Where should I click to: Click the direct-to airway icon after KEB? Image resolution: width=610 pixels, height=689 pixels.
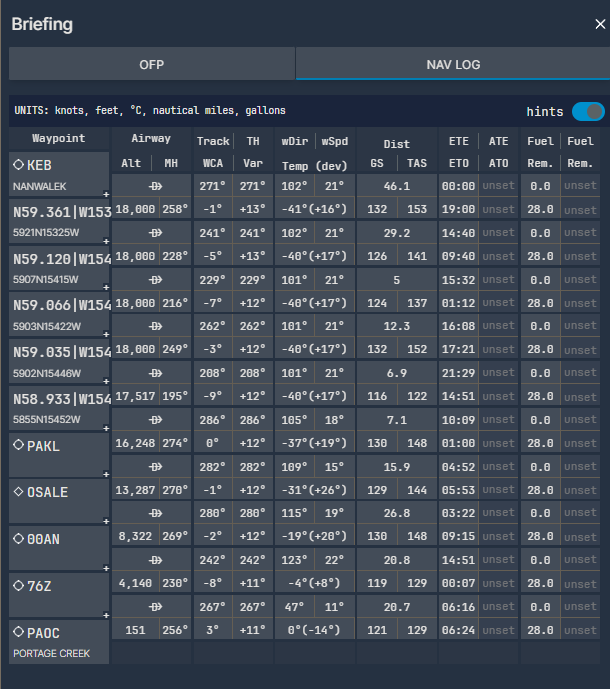pos(156,186)
